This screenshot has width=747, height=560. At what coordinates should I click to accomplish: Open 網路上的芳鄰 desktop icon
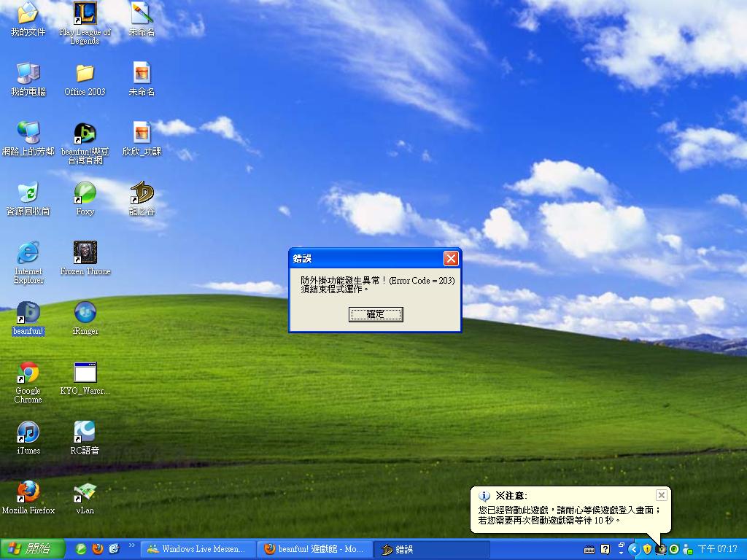(28, 139)
